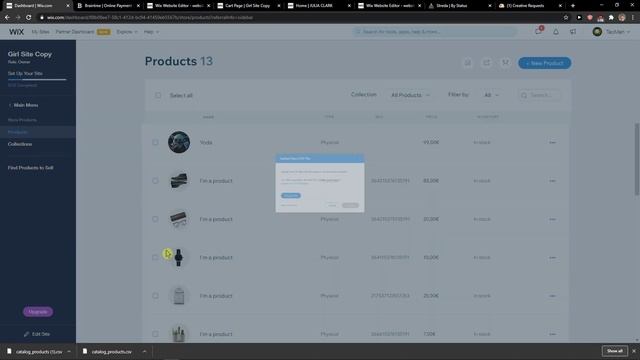Open the browser extensions puzzle icon
This screenshot has width=640, height=360.
point(611,18)
